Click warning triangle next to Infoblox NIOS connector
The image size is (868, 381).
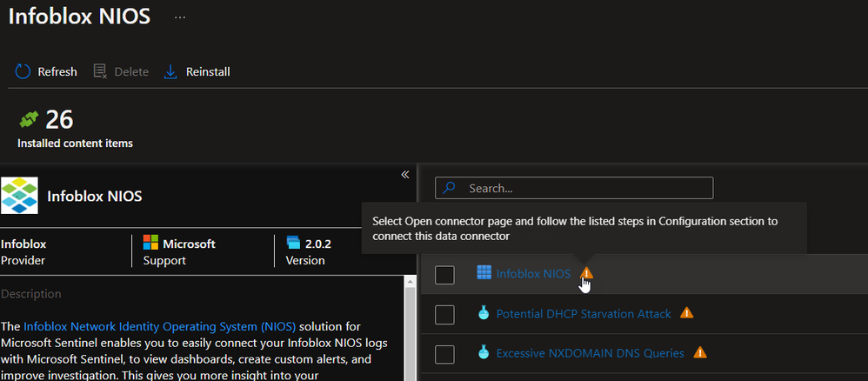pyautogui.click(x=586, y=272)
